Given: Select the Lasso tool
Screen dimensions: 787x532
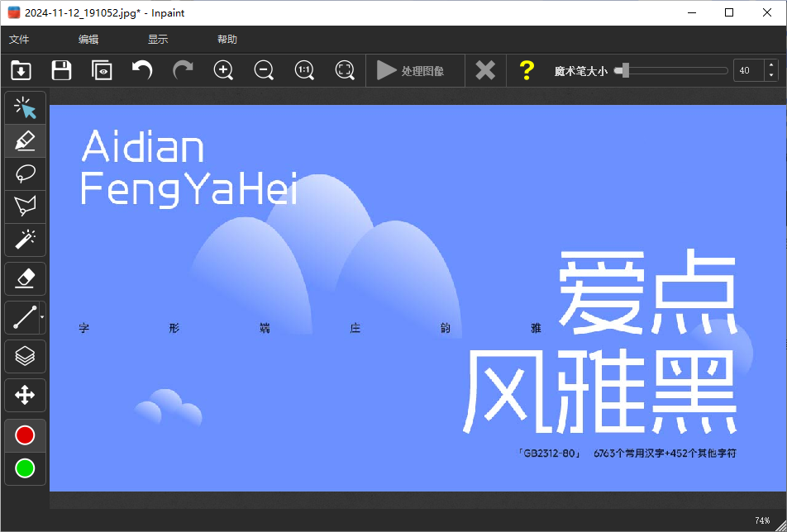Looking at the screenshot, I should [x=25, y=173].
